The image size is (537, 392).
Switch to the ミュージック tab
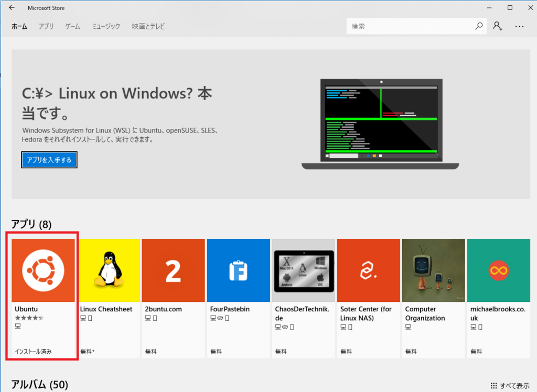tap(106, 26)
